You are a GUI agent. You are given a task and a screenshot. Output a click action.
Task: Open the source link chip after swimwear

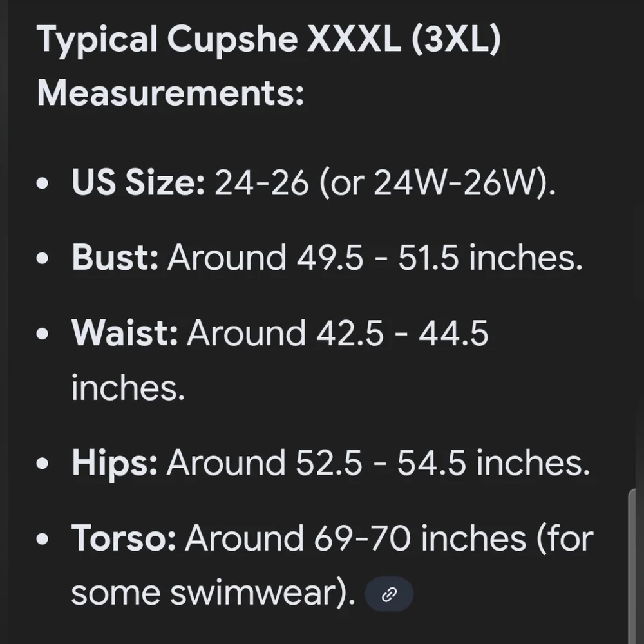(x=389, y=594)
